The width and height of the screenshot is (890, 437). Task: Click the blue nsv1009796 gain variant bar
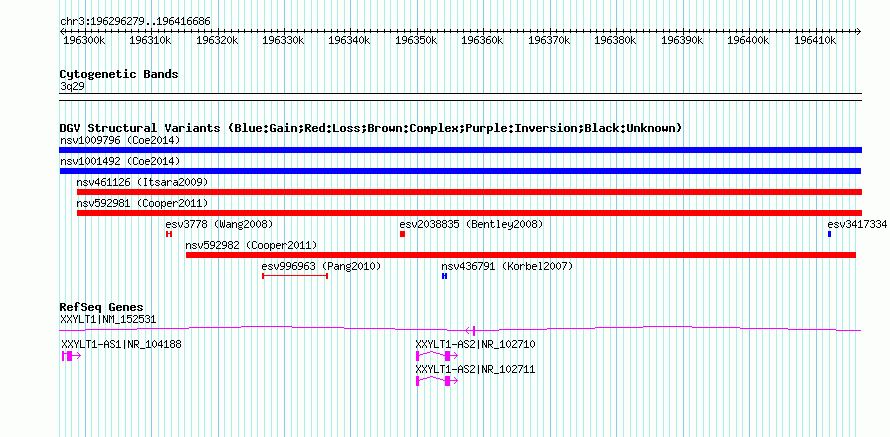[460, 150]
